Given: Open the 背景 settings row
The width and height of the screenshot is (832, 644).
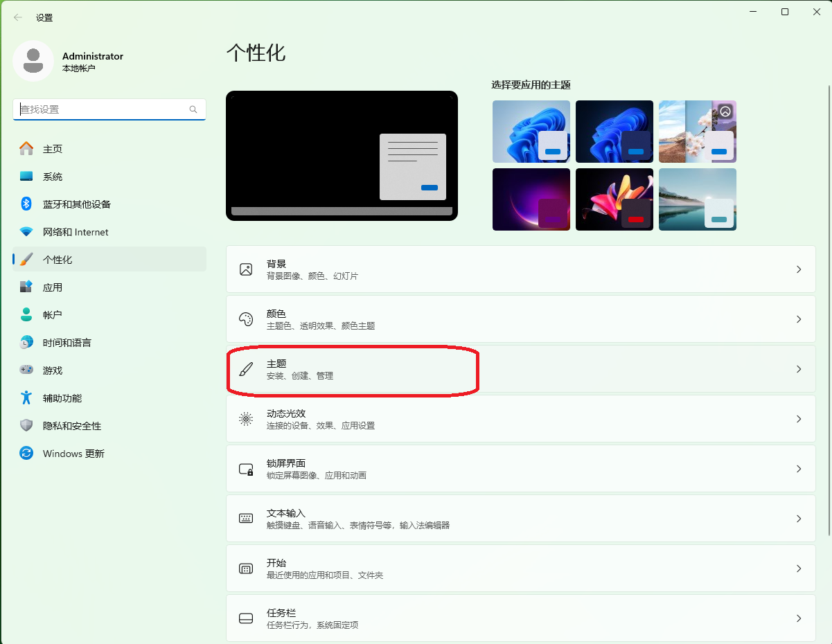Looking at the screenshot, I should pos(521,269).
